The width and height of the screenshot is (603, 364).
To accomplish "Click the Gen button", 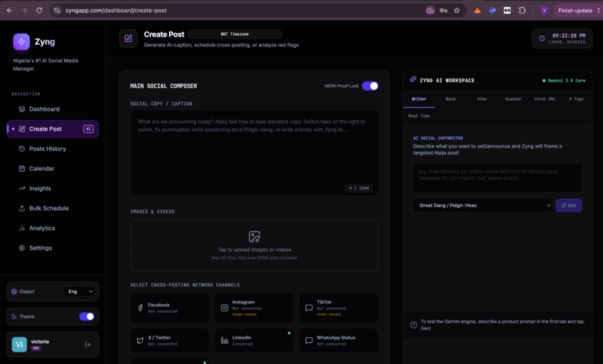I will pyautogui.click(x=569, y=206).
